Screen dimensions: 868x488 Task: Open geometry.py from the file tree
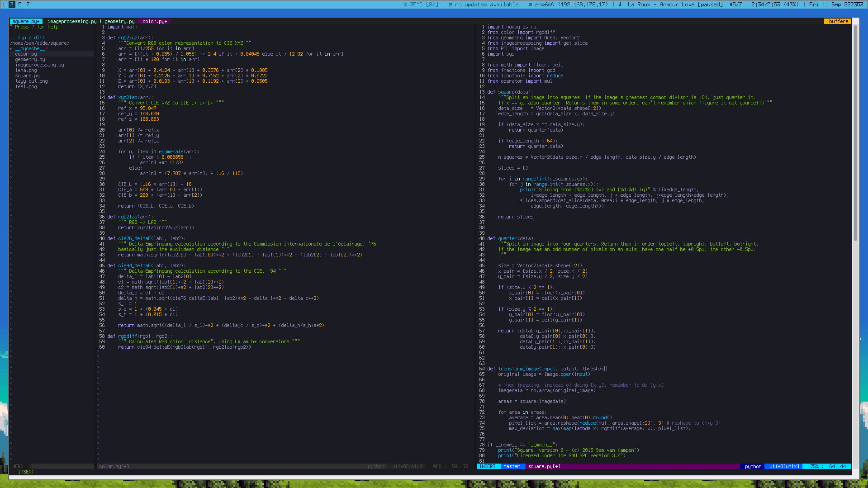[x=30, y=60]
